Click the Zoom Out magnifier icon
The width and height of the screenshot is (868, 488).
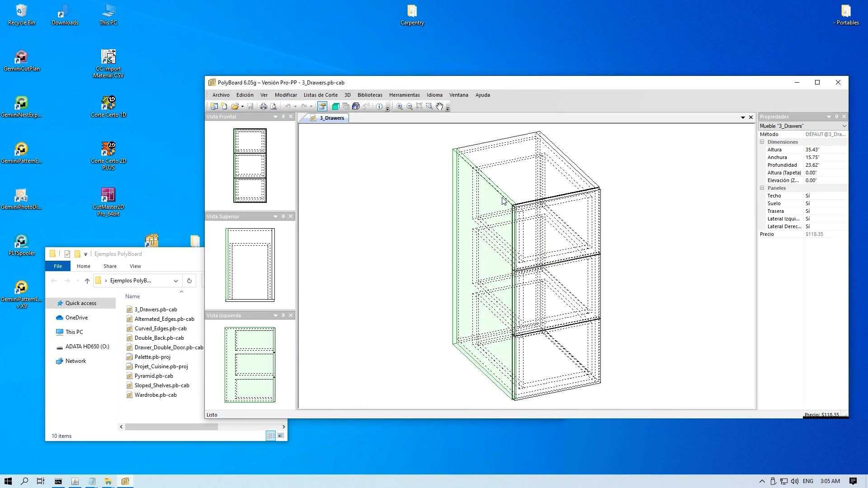(410, 107)
